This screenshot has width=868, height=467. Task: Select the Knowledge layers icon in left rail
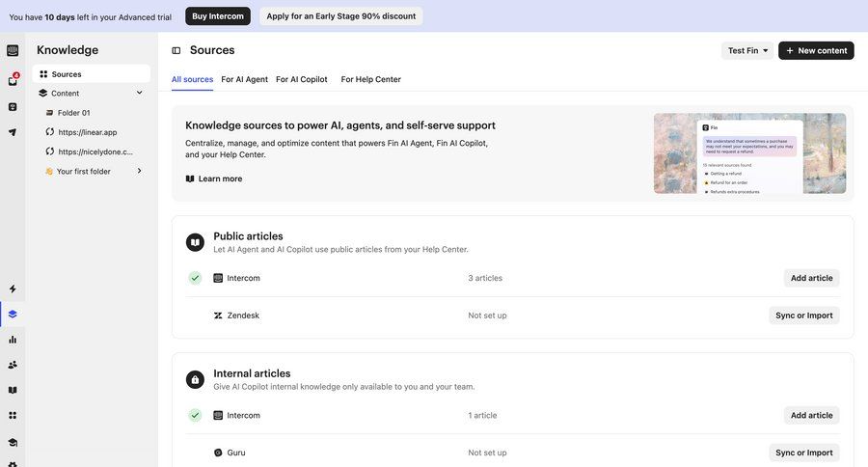[13, 315]
